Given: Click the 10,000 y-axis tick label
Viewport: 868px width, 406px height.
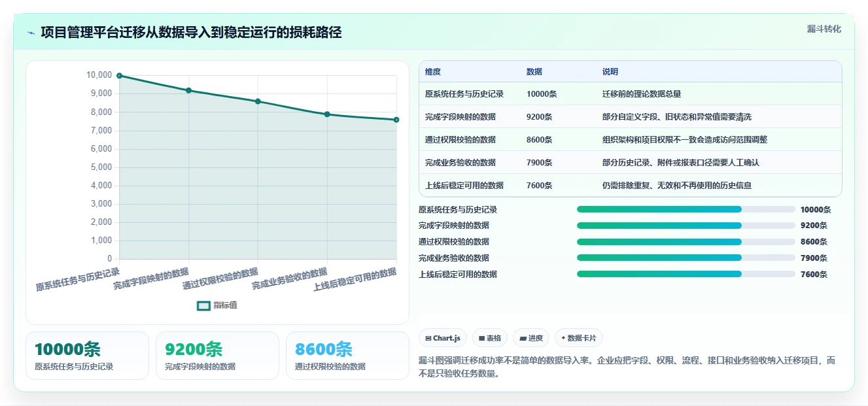Looking at the screenshot, I should 99,75.
